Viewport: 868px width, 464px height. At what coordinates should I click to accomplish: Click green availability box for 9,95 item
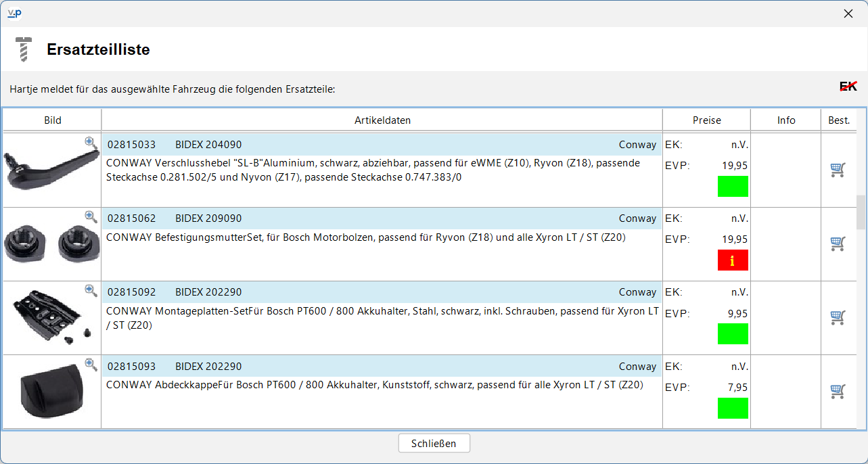[x=733, y=334]
